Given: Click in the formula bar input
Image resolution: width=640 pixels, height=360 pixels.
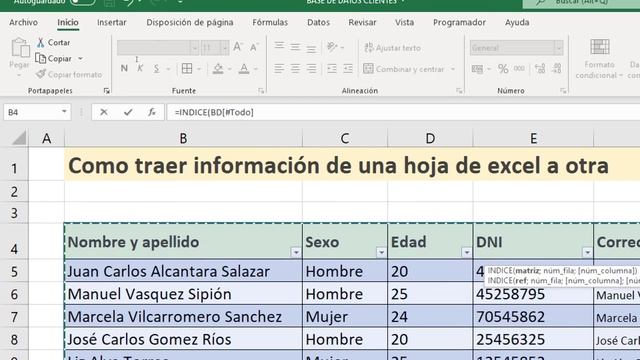Looking at the screenshot, I should [x=403, y=112].
